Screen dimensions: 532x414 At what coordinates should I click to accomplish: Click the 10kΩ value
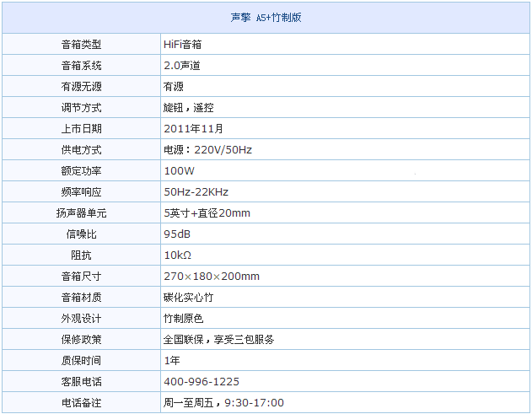click(x=177, y=255)
